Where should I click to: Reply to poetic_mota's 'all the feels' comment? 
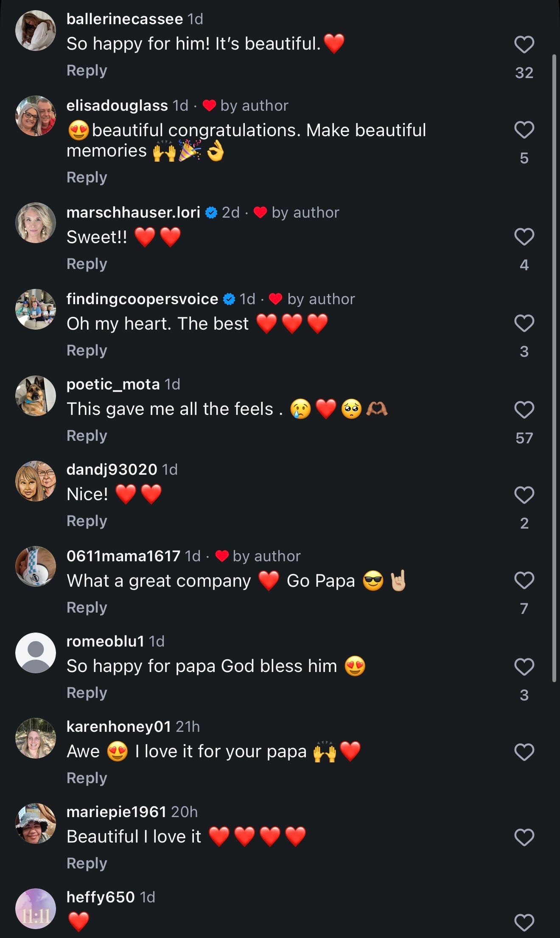pos(87,436)
